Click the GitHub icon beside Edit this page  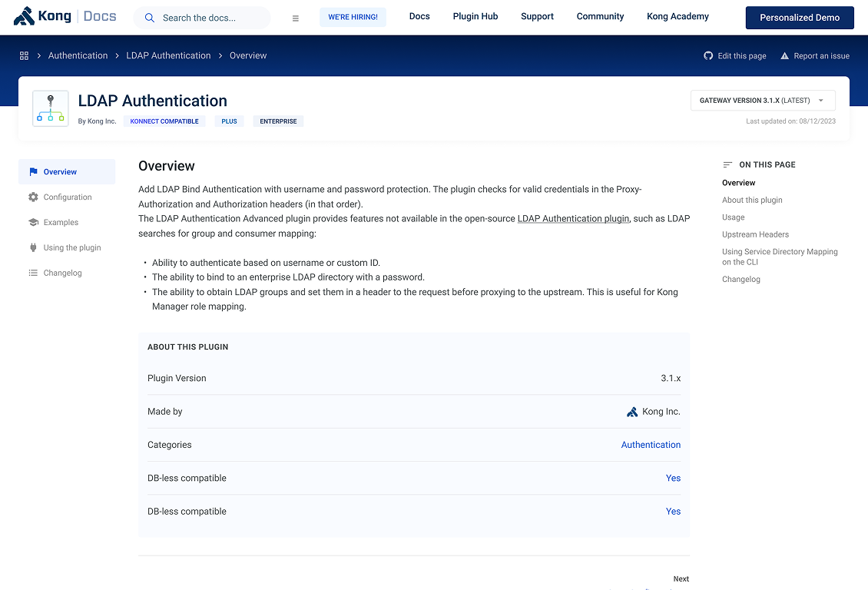tap(708, 56)
